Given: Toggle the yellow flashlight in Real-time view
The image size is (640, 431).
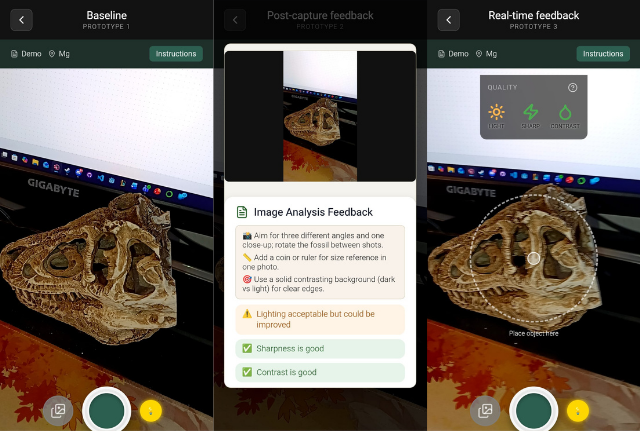Looking at the screenshot, I should point(578,410).
